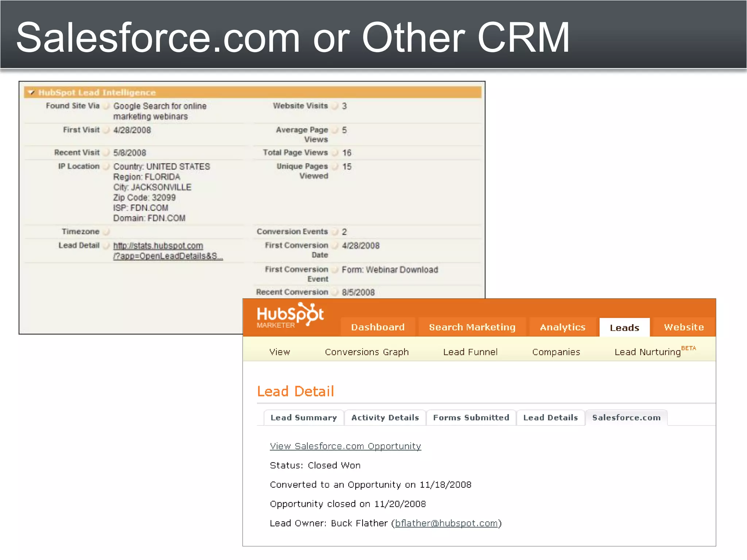Viewport: 747px width, 560px height.
Task: Click help icon next to Recent Visit
Action: tap(106, 152)
